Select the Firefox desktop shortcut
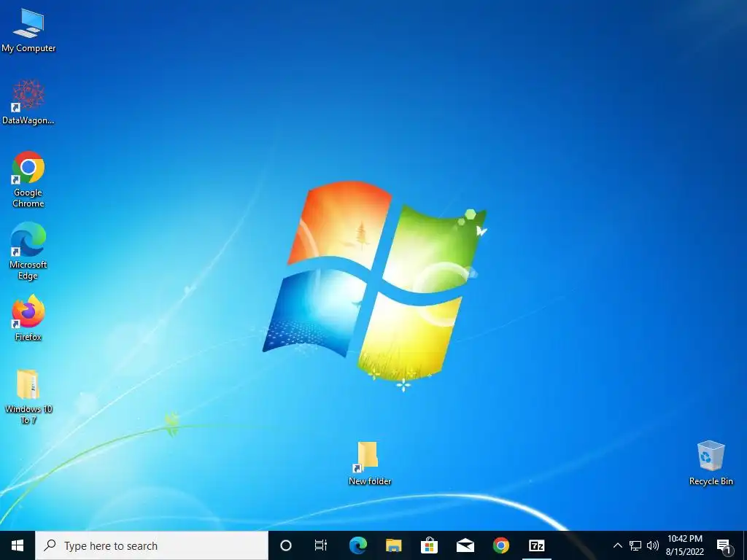 click(x=28, y=318)
